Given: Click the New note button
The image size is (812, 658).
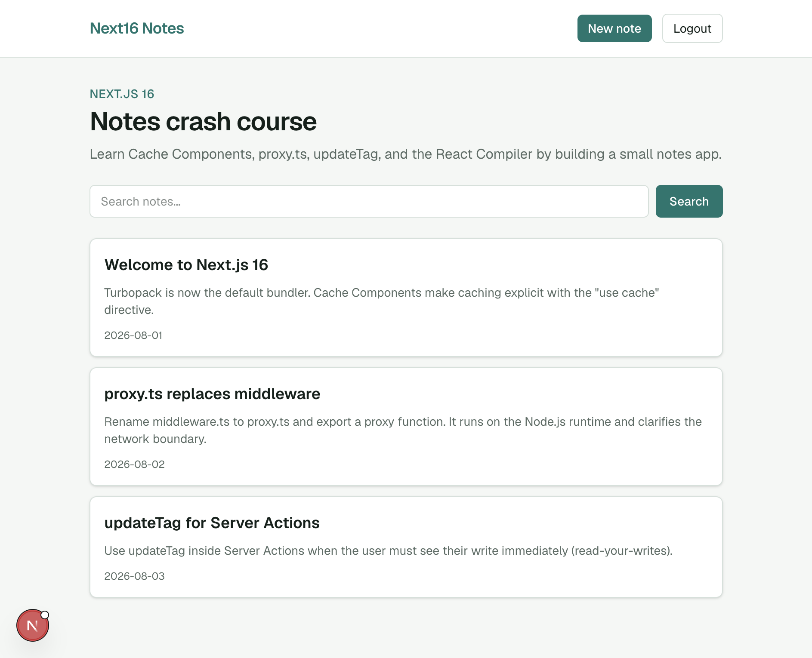Looking at the screenshot, I should click(x=614, y=28).
